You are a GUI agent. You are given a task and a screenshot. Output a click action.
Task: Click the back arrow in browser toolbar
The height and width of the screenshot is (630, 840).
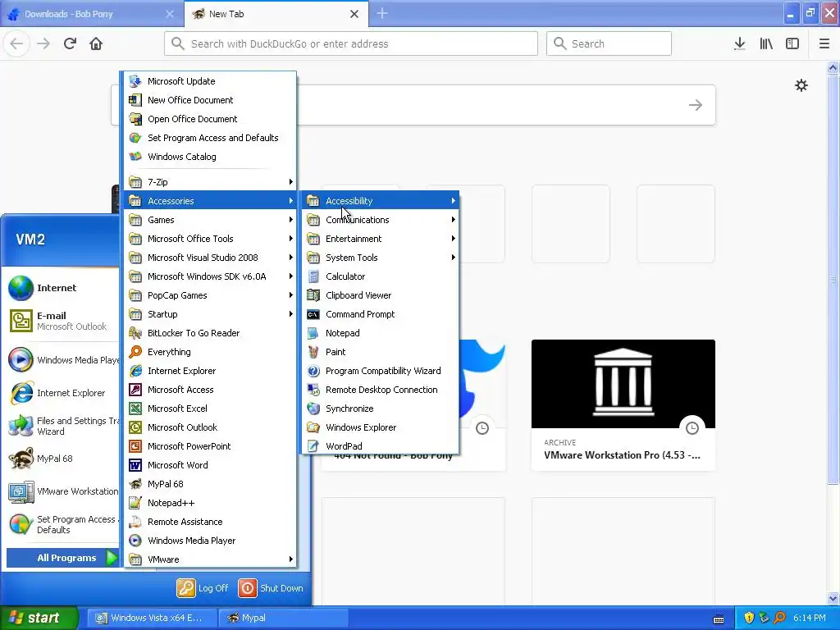tap(16, 43)
